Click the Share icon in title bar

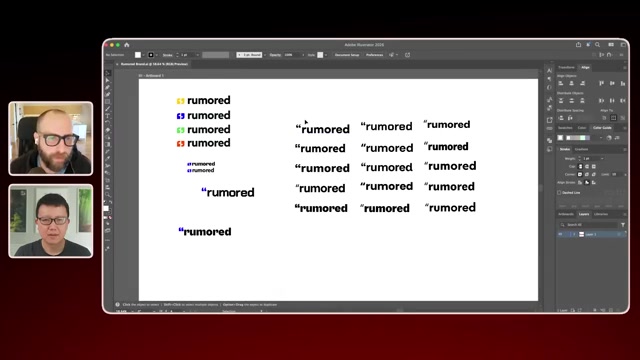coord(578,45)
